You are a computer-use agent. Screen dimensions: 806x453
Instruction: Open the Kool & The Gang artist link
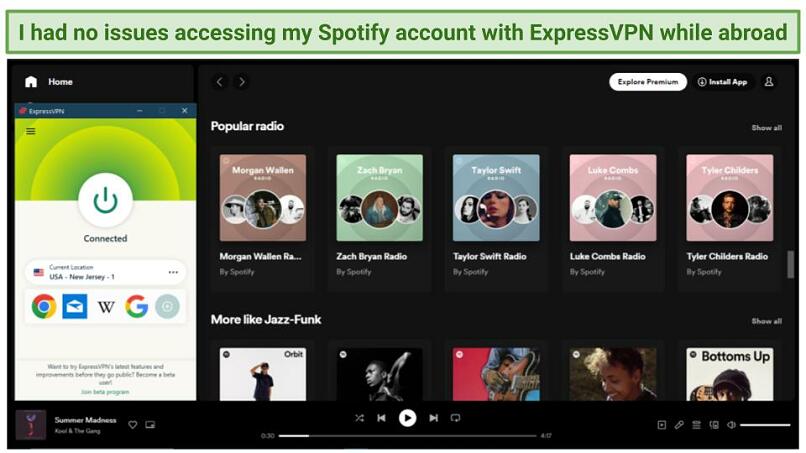click(77, 431)
